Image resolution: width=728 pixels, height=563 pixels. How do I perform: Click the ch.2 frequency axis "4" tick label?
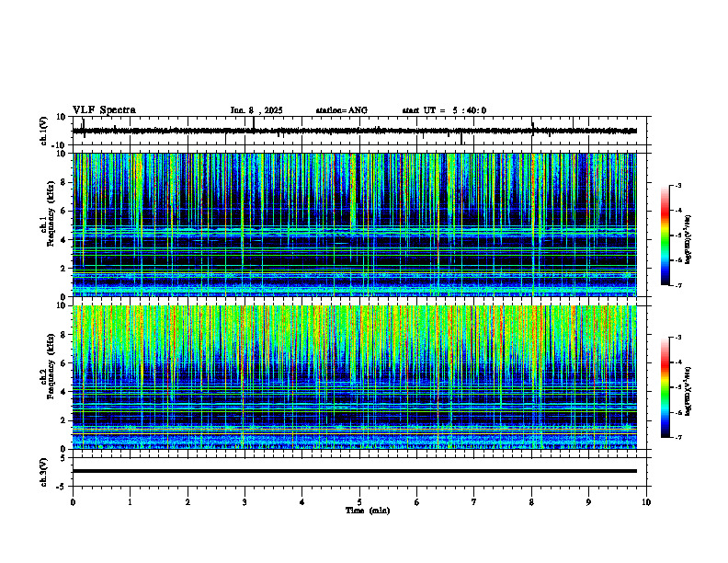pos(64,392)
